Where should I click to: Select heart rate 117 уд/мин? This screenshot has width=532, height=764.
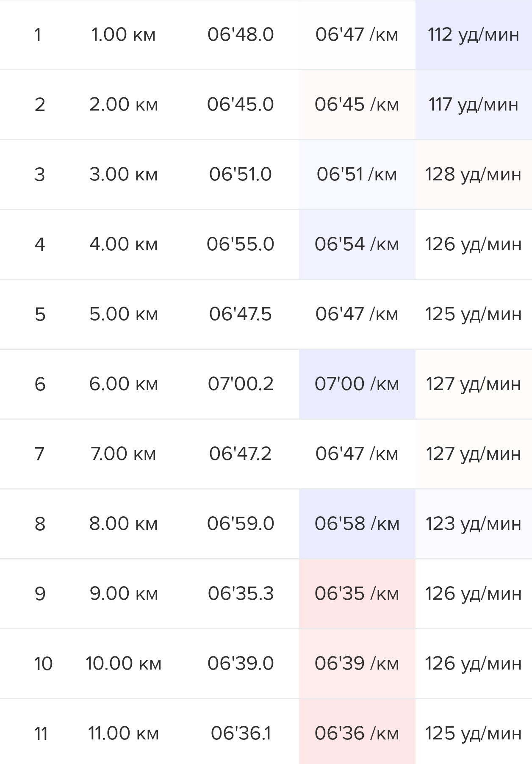pos(474,105)
